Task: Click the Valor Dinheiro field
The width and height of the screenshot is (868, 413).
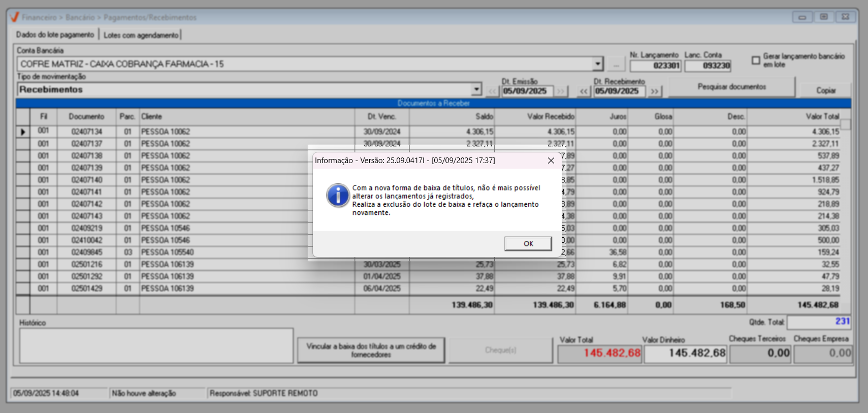Action: [686, 354]
